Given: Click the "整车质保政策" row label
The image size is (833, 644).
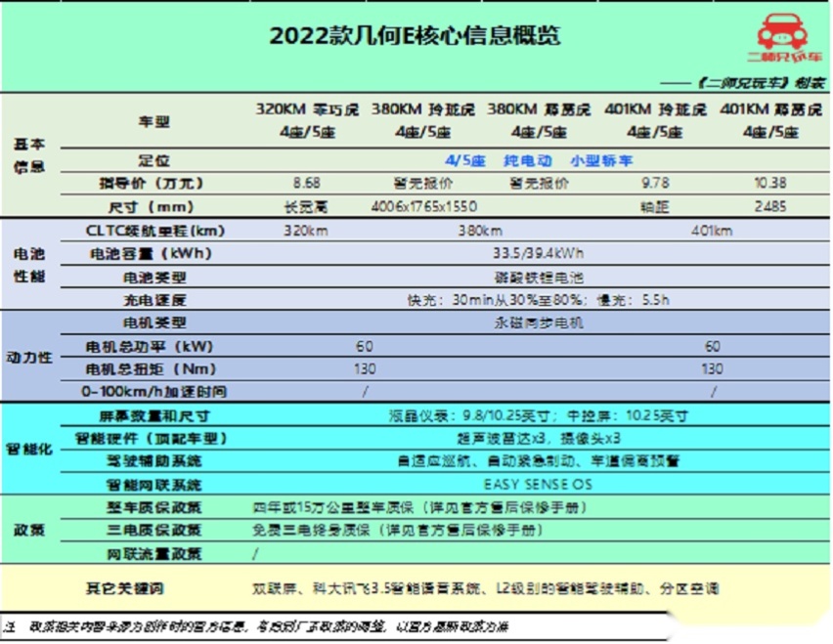Looking at the screenshot, I should pyautogui.click(x=154, y=507).
